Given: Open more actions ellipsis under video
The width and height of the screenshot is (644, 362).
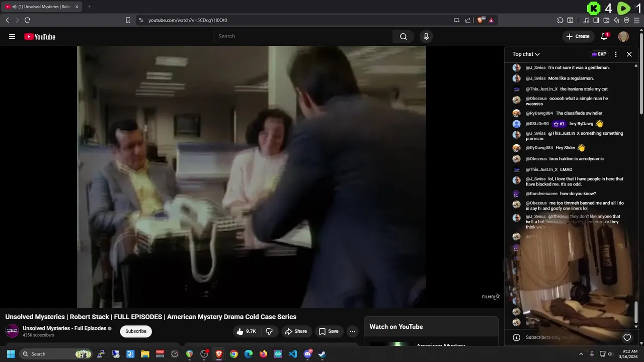Looking at the screenshot, I should coord(352,331).
